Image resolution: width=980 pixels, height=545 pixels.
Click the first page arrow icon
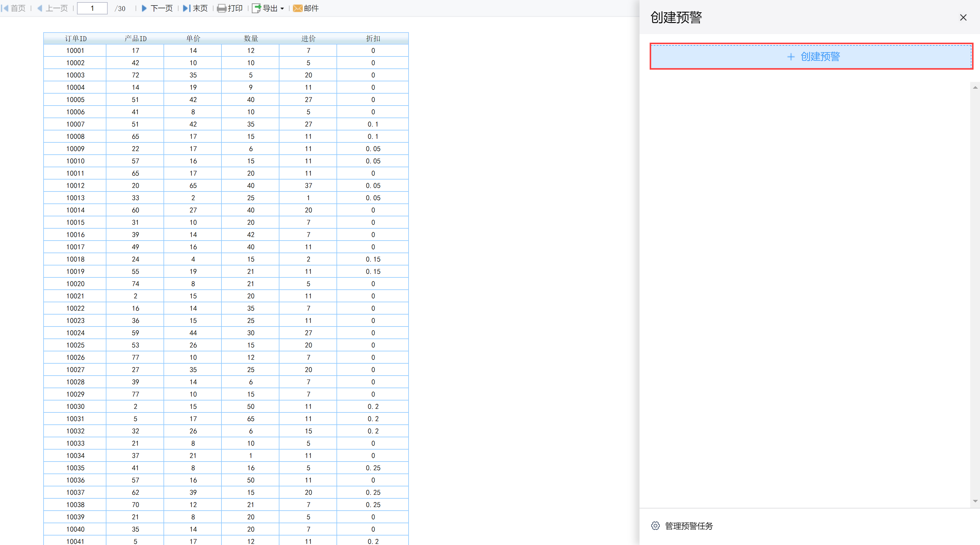(5, 8)
